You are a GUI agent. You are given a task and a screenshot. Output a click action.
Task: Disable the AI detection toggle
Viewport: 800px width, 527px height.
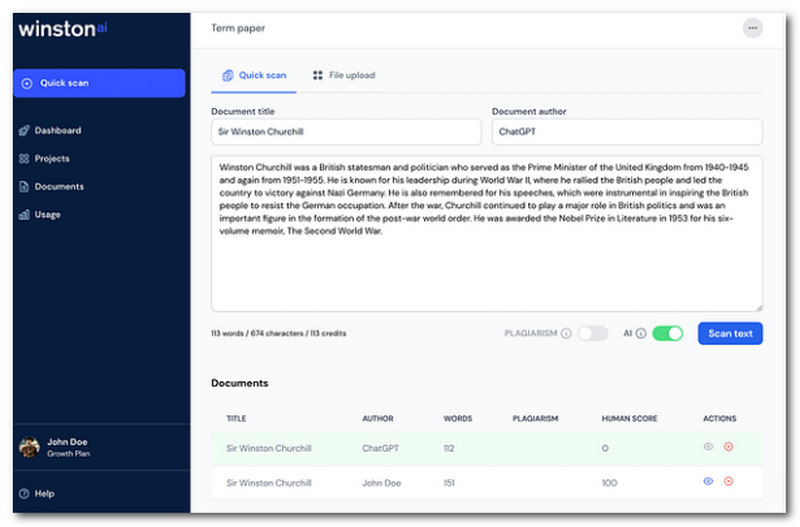coord(667,333)
